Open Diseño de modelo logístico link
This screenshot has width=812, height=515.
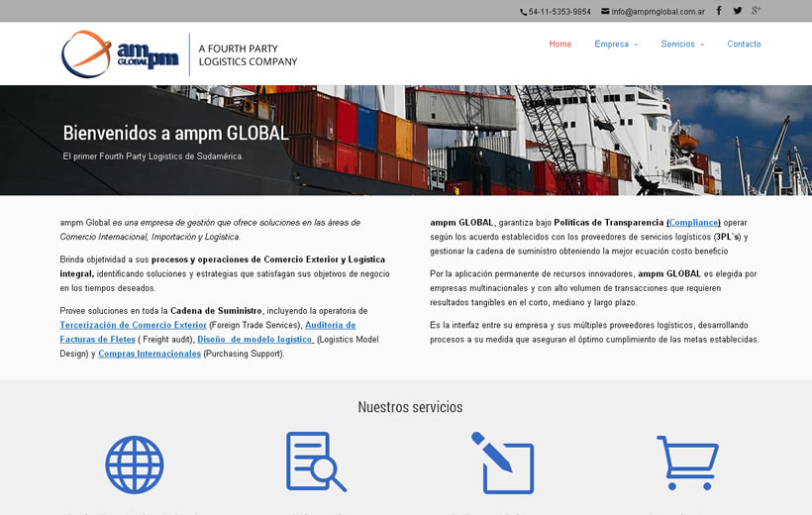(255, 340)
